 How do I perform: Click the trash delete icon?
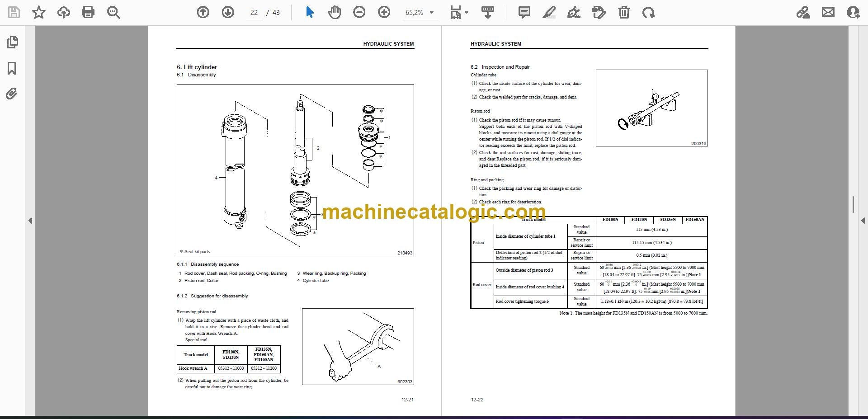(624, 13)
